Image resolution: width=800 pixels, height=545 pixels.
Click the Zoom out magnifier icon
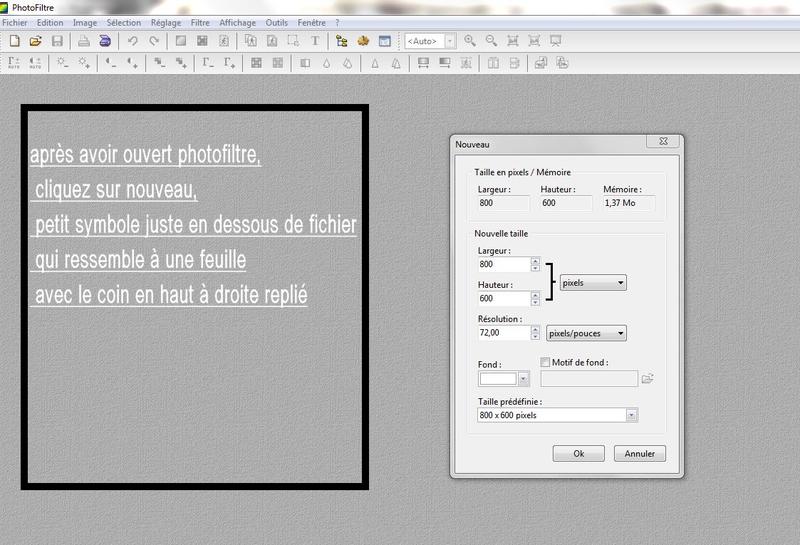click(491, 41)
